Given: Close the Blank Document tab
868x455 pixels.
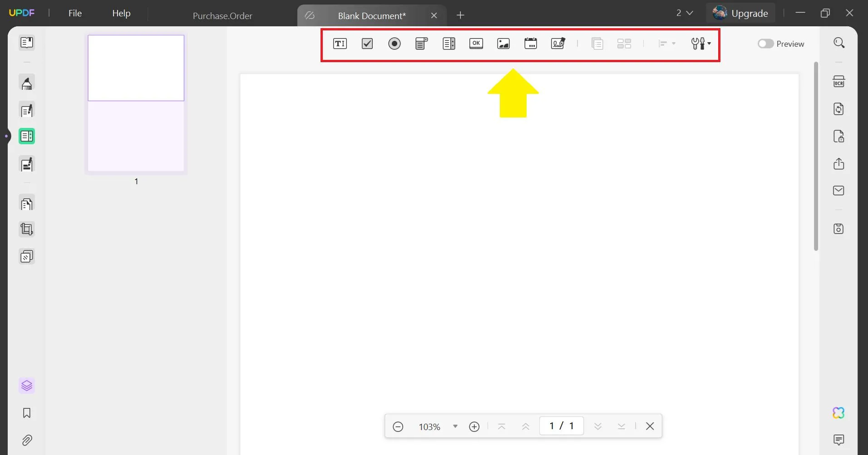Looking at the screenshot, I should point(434,15).
